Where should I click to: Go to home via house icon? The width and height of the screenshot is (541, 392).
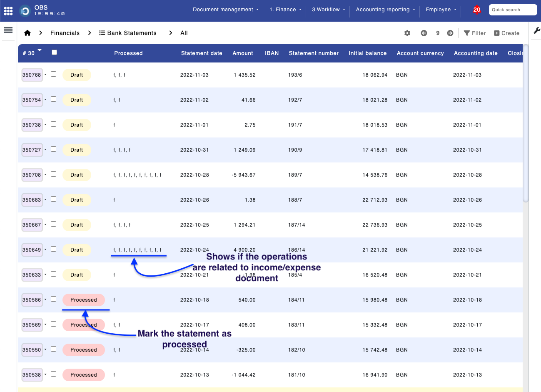[27, 33]
